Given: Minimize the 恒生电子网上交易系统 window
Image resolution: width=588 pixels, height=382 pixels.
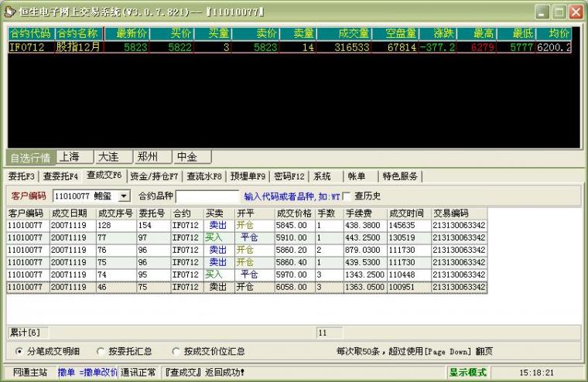Looking at the screenshot, I should coord(542,12).
